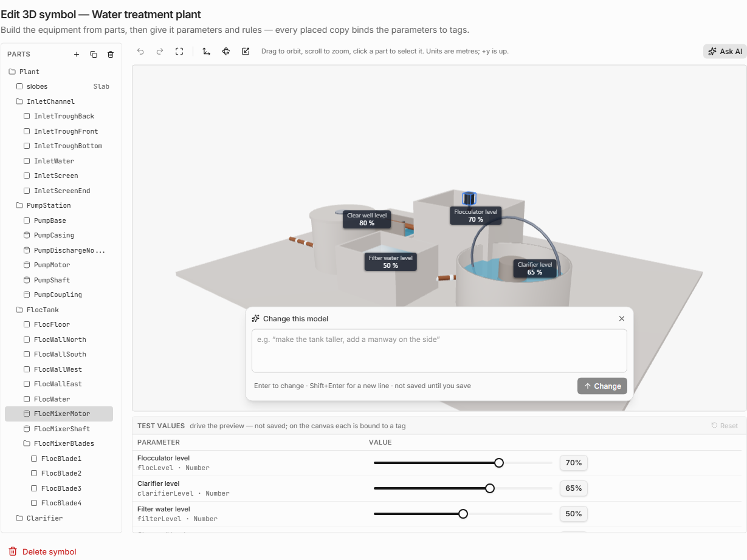
Task: Adjust the Filter water level slider
Action: click(x=463, y=514)
